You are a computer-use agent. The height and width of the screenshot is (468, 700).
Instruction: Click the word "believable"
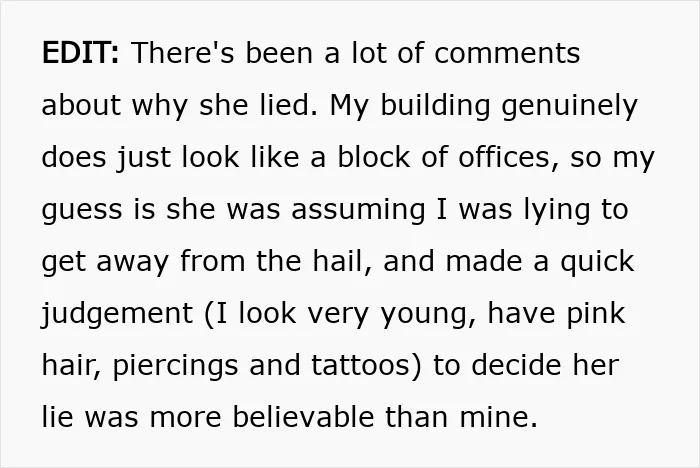tap(303, 416)
